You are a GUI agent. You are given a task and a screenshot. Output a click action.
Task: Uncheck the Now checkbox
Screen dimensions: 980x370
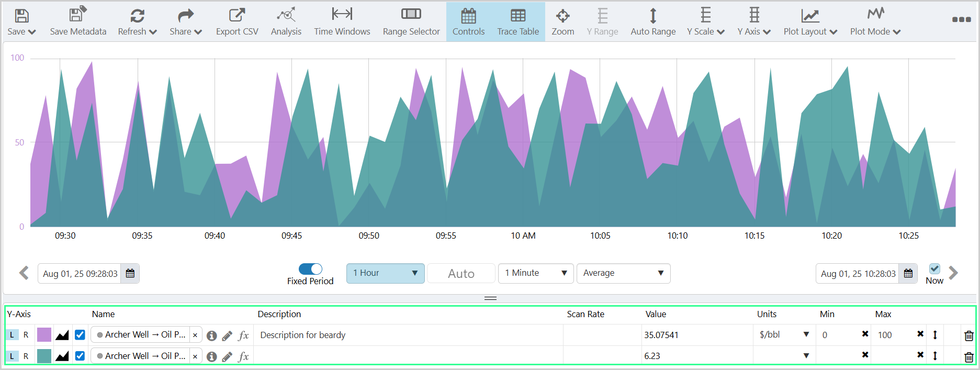pos(934,269)
